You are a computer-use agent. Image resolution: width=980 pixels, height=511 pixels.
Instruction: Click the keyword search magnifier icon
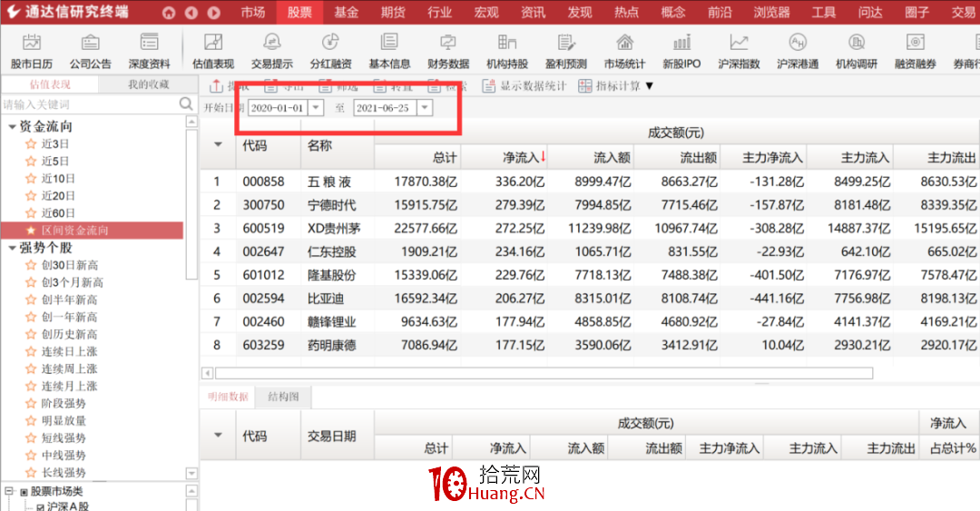click(x=186, y=103)
